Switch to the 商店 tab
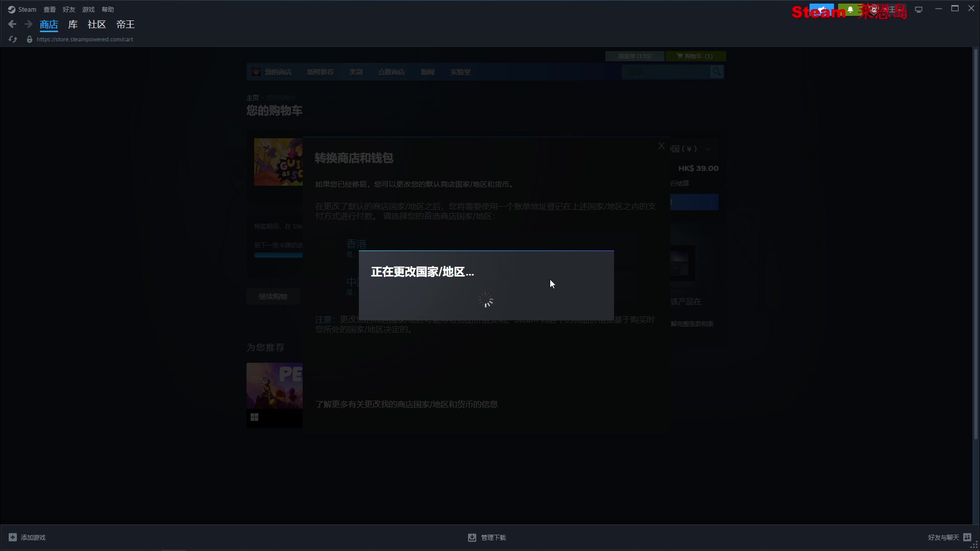 49,24
